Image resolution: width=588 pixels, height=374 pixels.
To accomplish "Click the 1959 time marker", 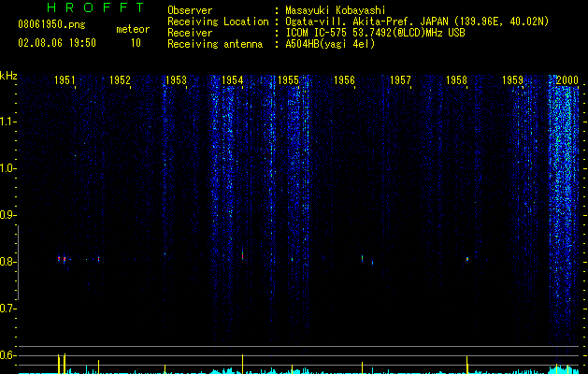I will 512,80.
